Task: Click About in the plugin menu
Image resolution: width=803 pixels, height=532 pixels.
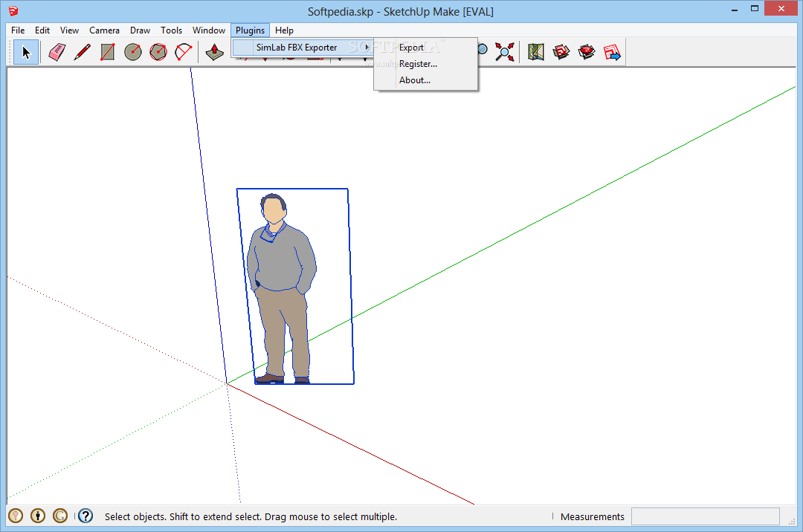Action: coord(414,80)
